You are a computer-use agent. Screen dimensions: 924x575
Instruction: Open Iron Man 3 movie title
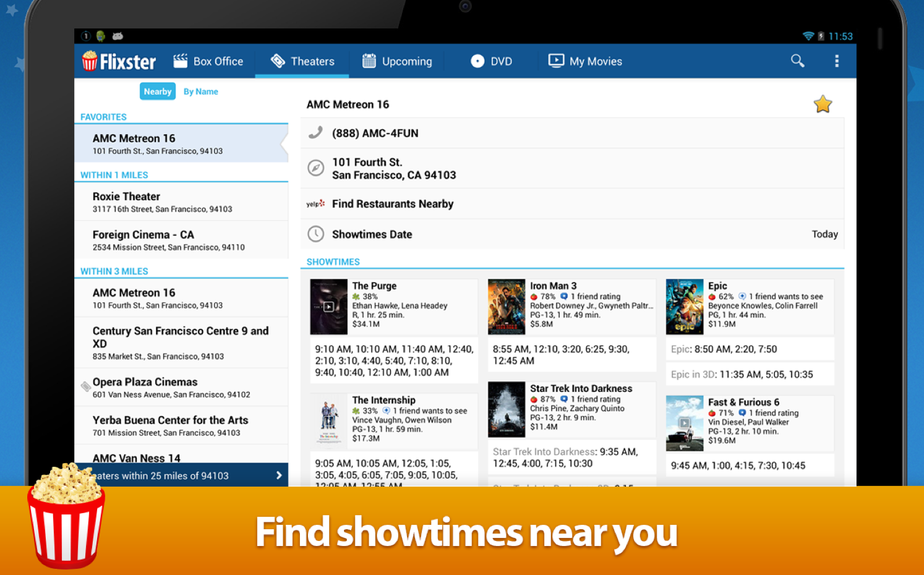pyautogui.click(x=553, y=286)
